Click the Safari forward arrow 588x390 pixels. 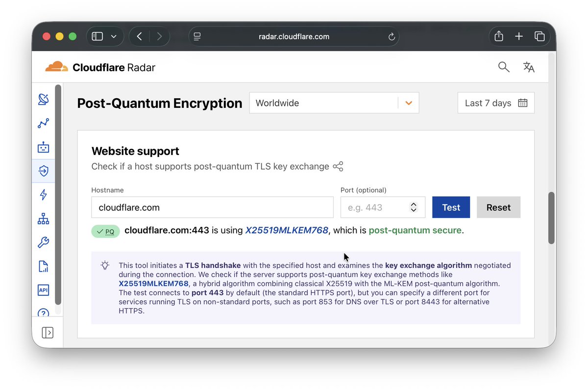click(x=159, y=36)
